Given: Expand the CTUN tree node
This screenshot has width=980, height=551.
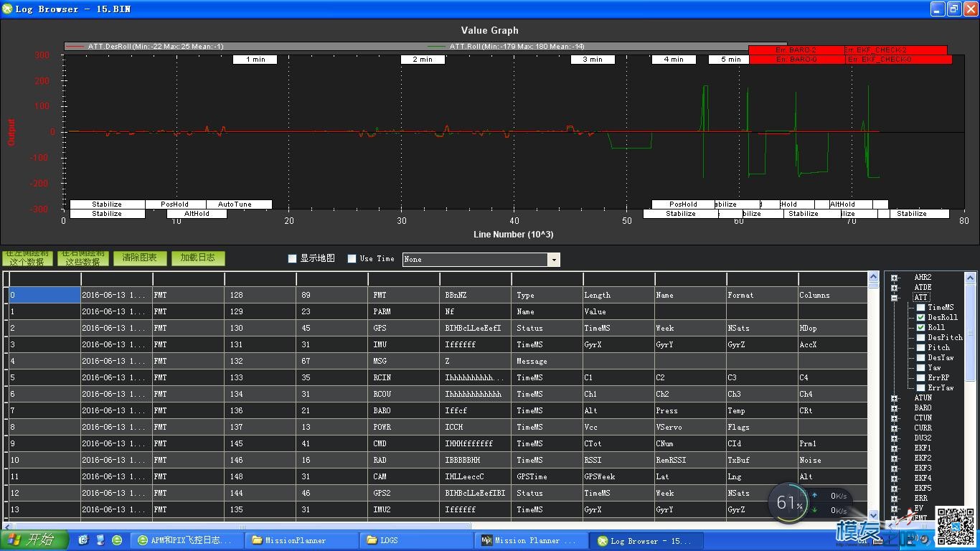Looking at the screenshot, I should pyautogui.click(x=895, y=418).
